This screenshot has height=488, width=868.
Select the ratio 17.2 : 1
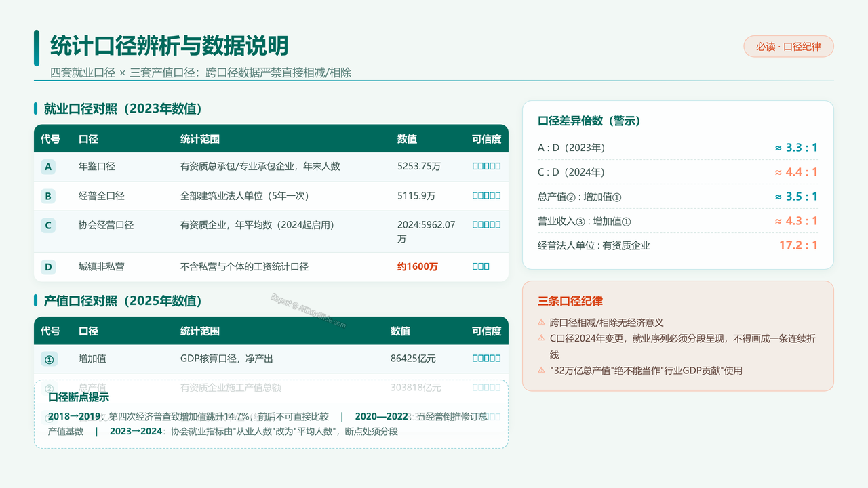click(798, 245)
